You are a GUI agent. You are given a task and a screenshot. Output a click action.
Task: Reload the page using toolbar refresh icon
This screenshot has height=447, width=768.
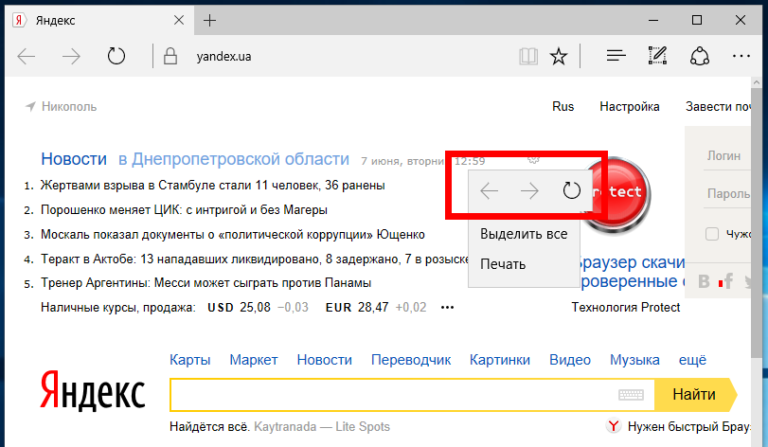pyautogui.click(x=116, y=56)
